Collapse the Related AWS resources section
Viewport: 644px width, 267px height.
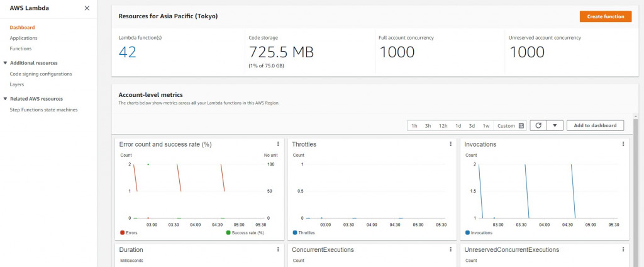click(6, 99)
